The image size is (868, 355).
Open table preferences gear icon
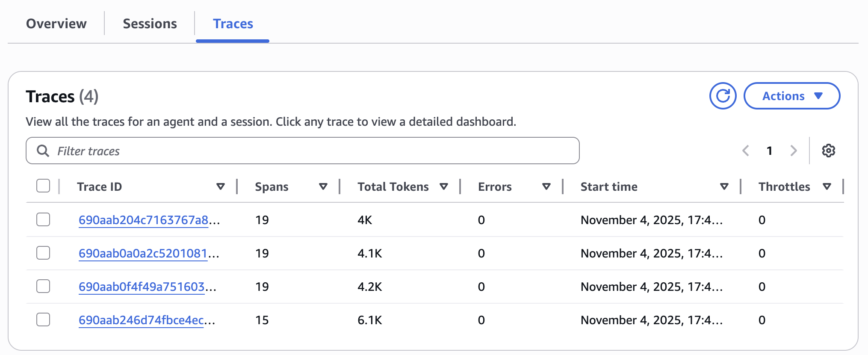(828, 151)
